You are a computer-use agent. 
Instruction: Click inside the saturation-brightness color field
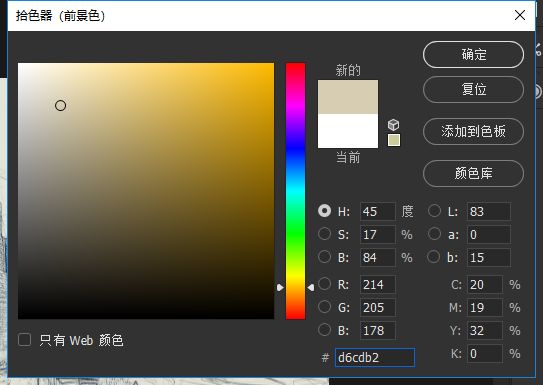click(146, 191)
